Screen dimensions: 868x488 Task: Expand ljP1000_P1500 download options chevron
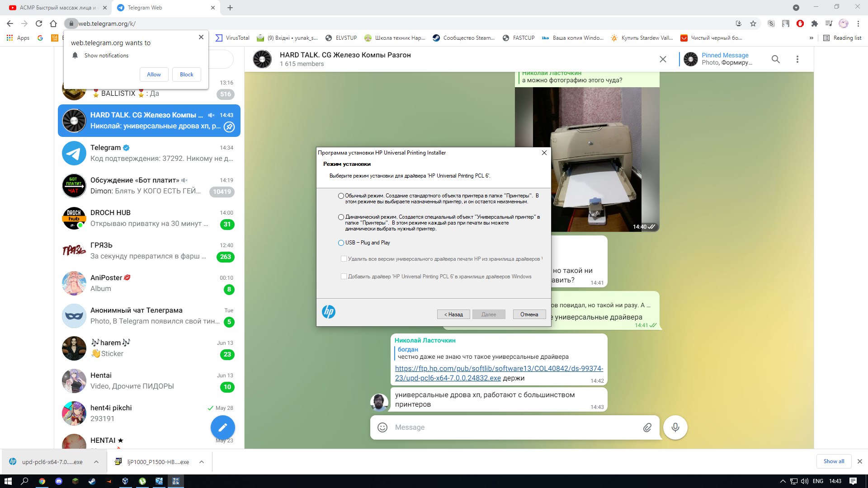(202, 462)
